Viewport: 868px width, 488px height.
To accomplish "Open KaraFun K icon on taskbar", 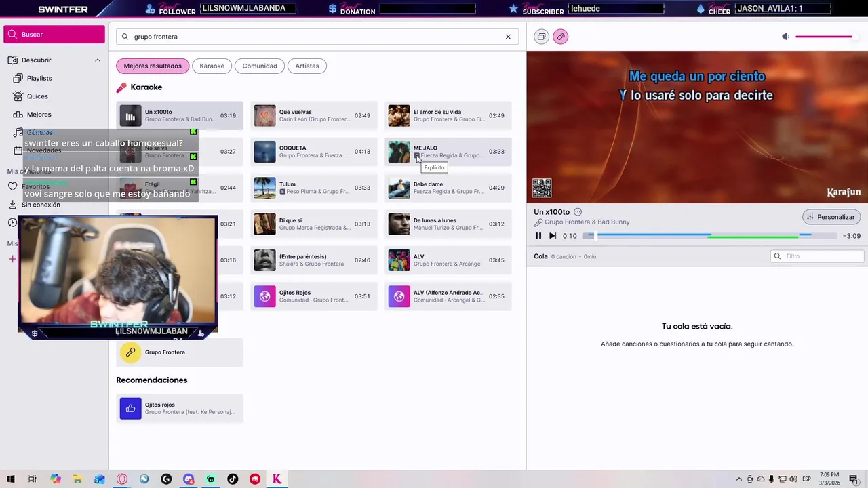I will pyautogui.click(x=277, y=479).
